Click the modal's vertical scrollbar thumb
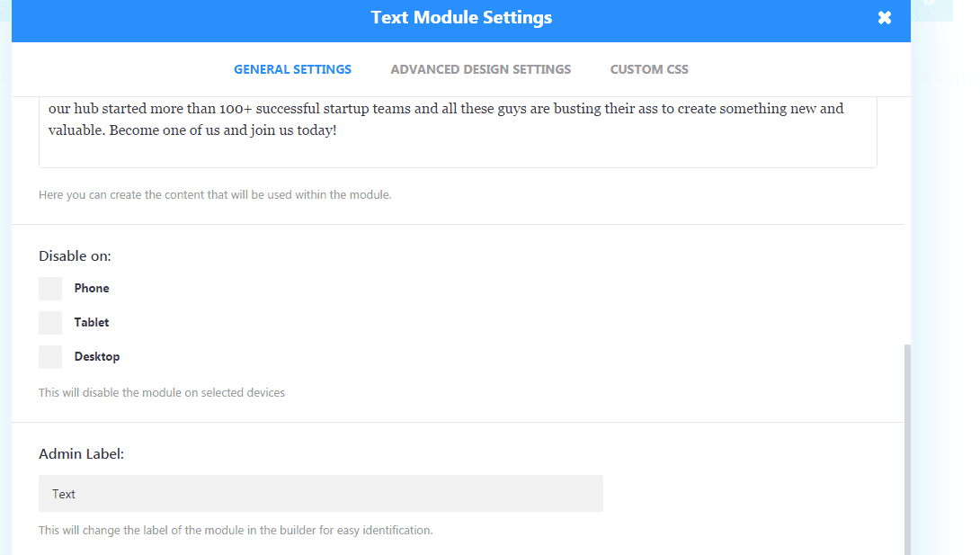This screenshot has width=980, height=555. [x=906, y=450]
